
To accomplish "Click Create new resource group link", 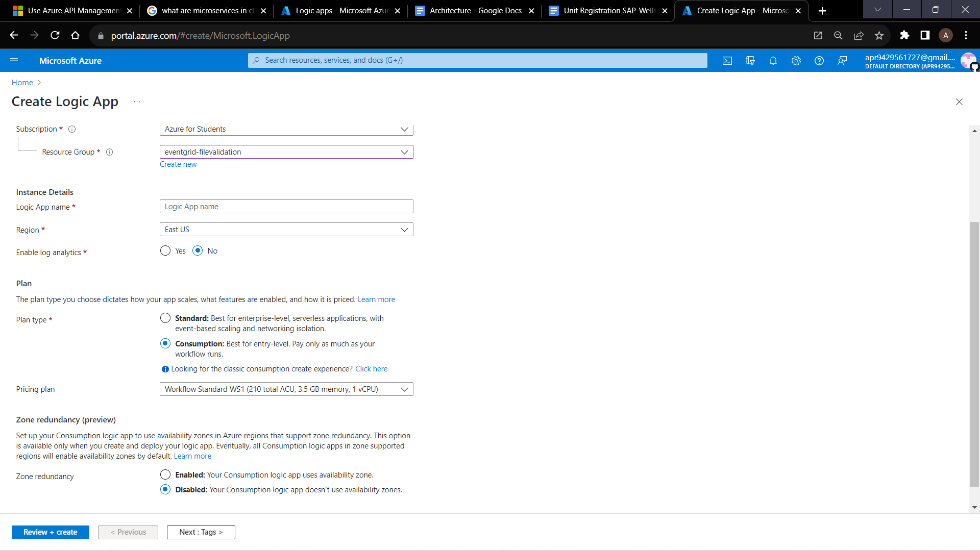I will pos(178,164).
